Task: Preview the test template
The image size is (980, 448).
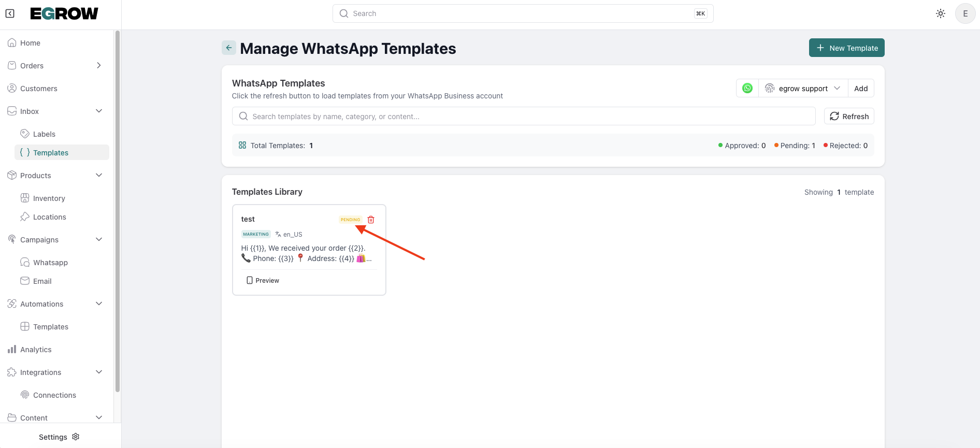Action: tap(263, 280)
